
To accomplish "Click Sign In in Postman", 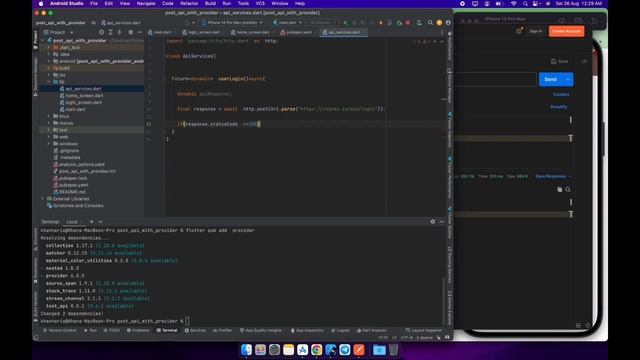I will (536, 31).
